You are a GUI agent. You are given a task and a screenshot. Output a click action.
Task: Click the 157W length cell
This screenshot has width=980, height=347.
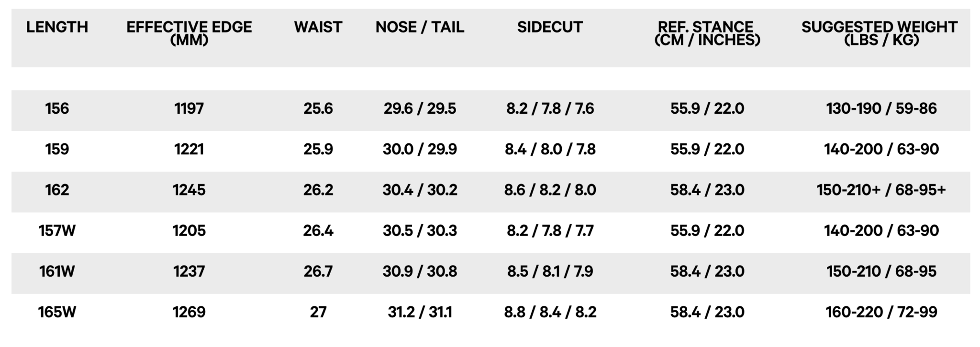(x=57, y=230)
